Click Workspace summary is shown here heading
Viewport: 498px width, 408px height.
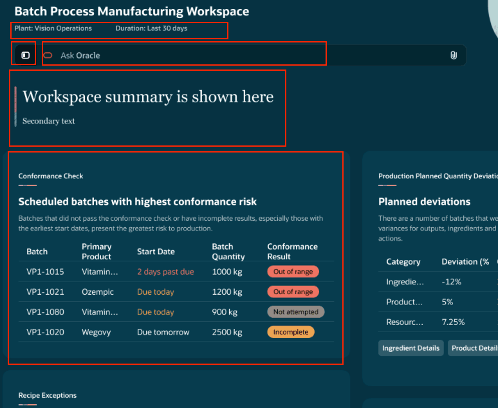click(148, 97)
